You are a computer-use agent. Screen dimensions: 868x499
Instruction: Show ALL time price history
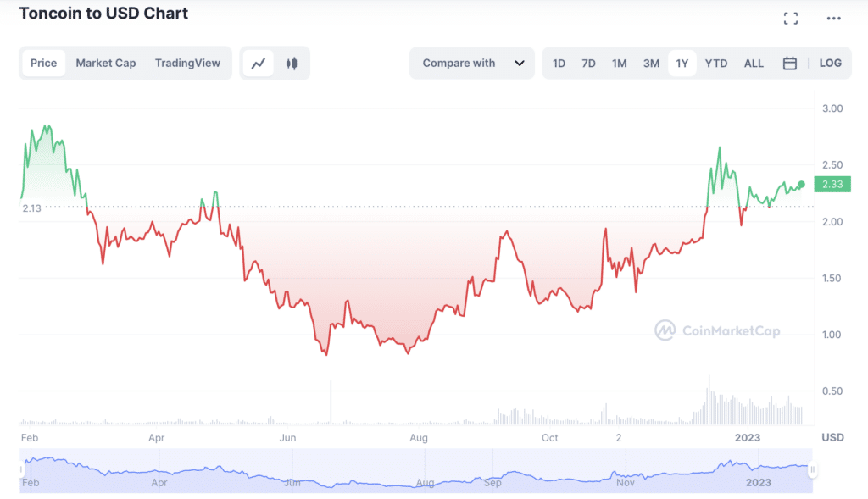754,63
